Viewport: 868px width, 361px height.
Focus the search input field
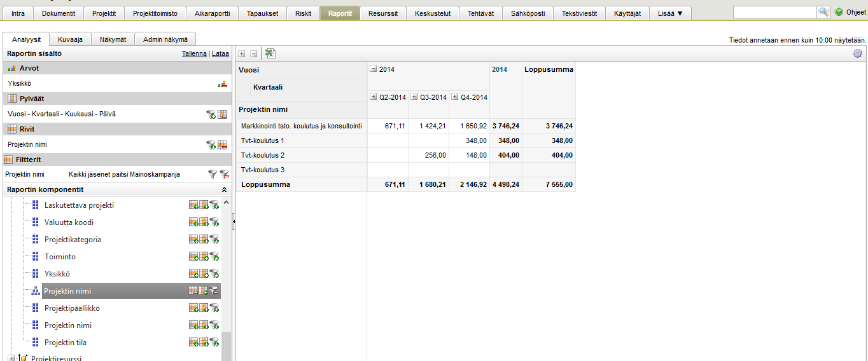[774, 12]
